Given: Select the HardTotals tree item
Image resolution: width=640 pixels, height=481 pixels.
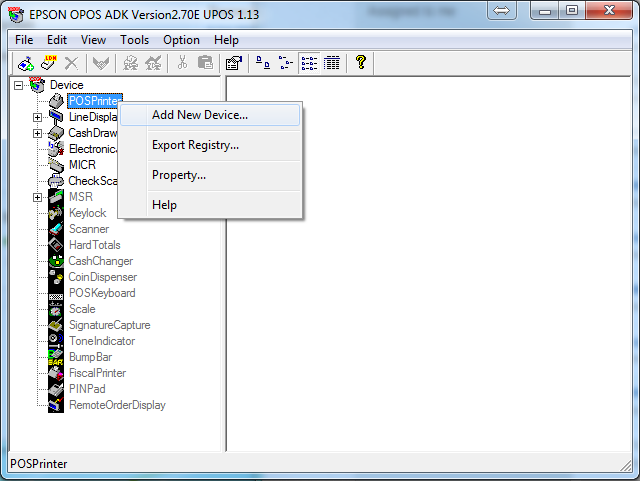Looking at the screenshot, I should click(95, 245).
